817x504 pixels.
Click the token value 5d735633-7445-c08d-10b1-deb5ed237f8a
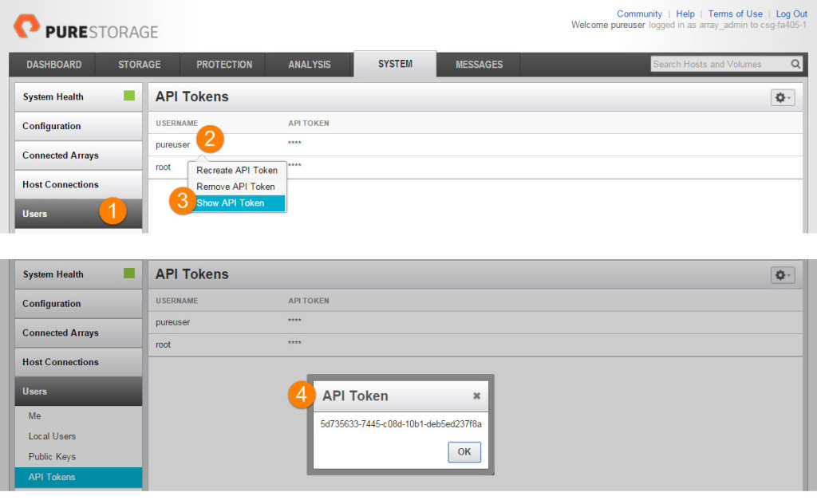tap(401, 423)
